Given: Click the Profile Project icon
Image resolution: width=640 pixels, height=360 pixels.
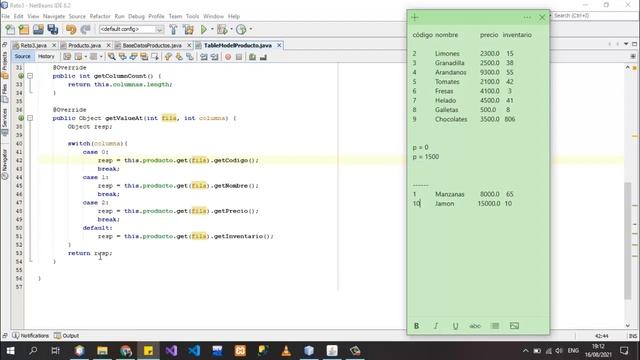Looking at the screenshot, I should point(241,29).
